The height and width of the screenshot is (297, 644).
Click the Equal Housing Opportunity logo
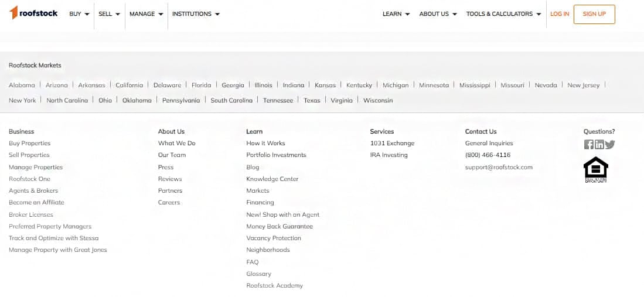tap(595, 170)
